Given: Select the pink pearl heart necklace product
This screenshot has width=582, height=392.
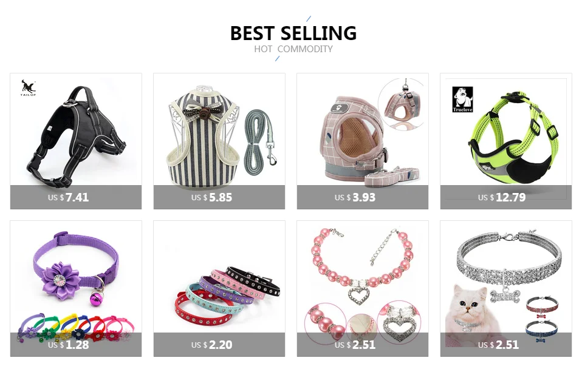Looking at the screenshot, I should 362,288.
